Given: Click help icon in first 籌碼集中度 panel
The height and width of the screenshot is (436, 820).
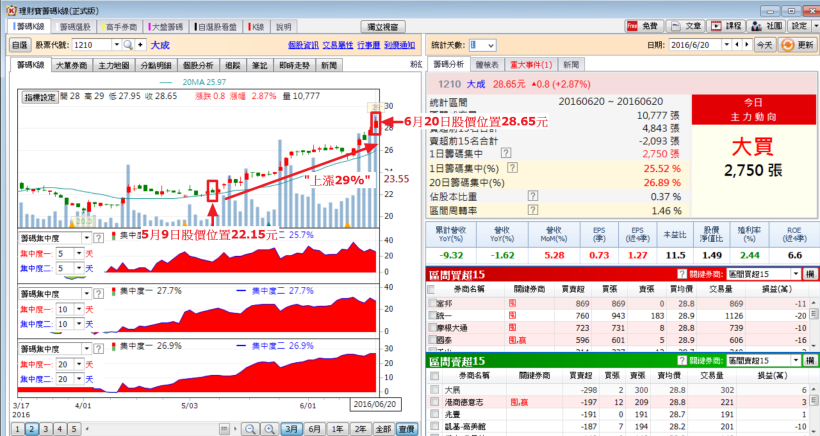Looking at the screenshot, I should 98,238.
